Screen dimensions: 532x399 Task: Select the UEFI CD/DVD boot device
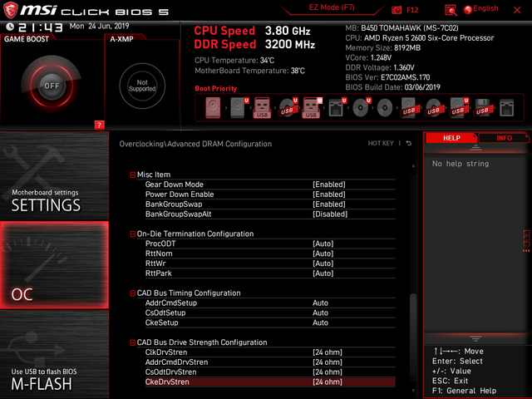(x=361, y=108)
